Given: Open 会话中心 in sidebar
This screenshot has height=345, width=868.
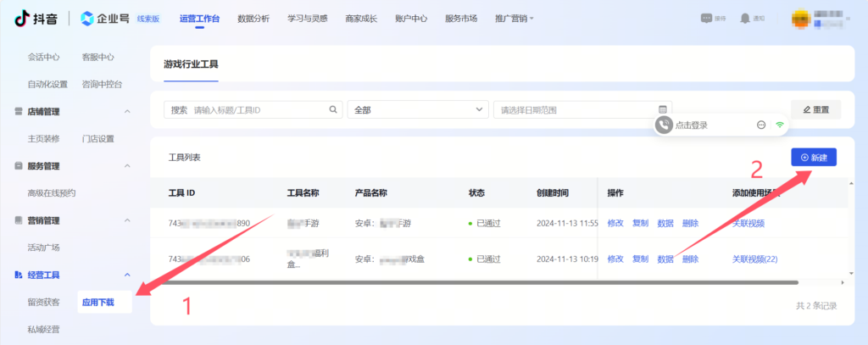Looking at the screenshot, I should (44, 57).
